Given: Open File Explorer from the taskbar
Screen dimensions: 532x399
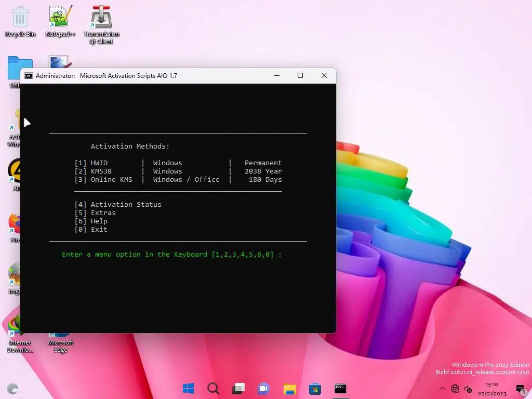Looking at the screenshot, I should (x=290, y=389).
